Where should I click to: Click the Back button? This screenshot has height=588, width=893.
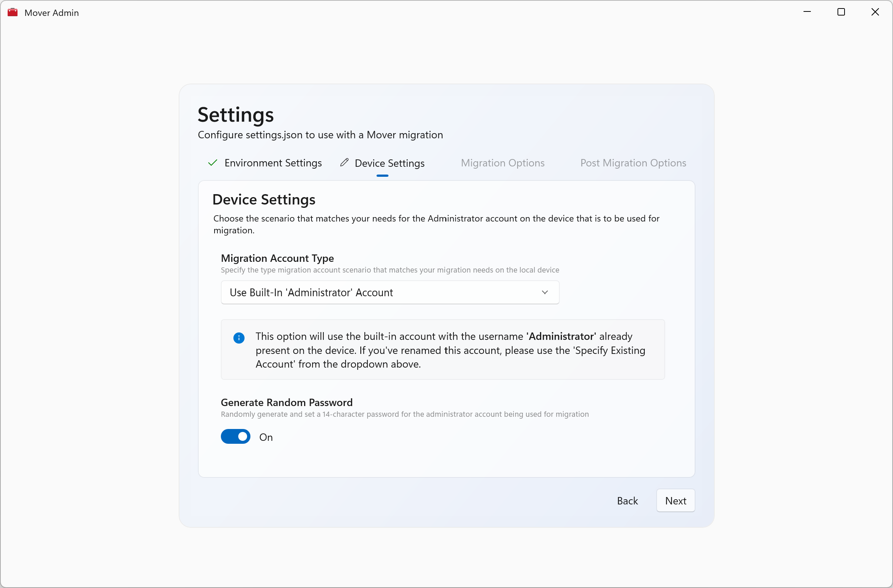627,500
